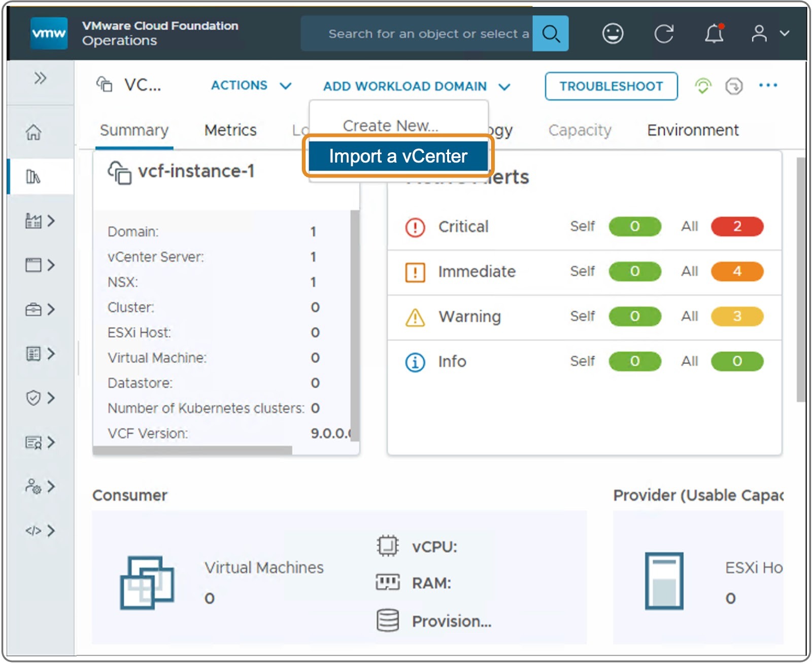This screenshot has width=812, height=663.
Task: Open the Metrics tab
Action: [230, 130]
